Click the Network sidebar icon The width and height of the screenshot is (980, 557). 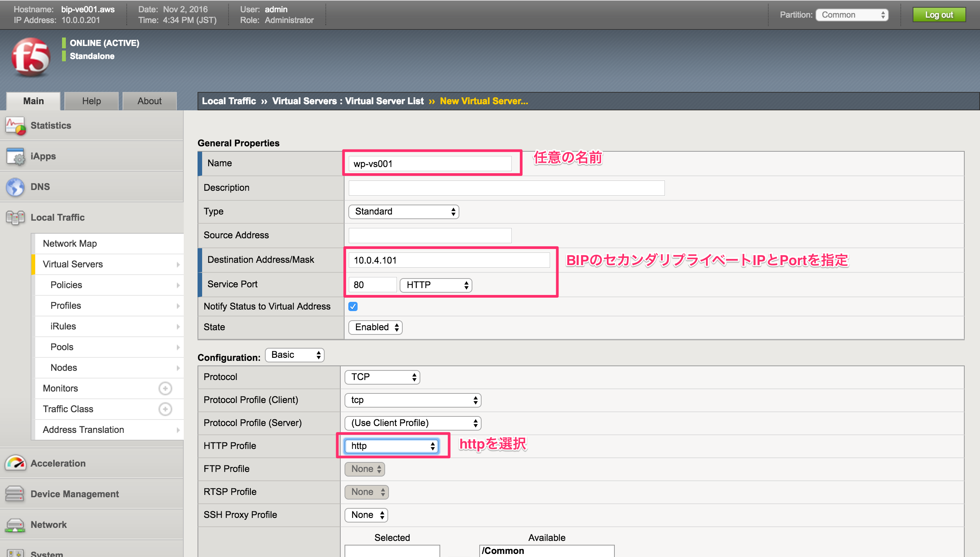[x=15, y=524]
